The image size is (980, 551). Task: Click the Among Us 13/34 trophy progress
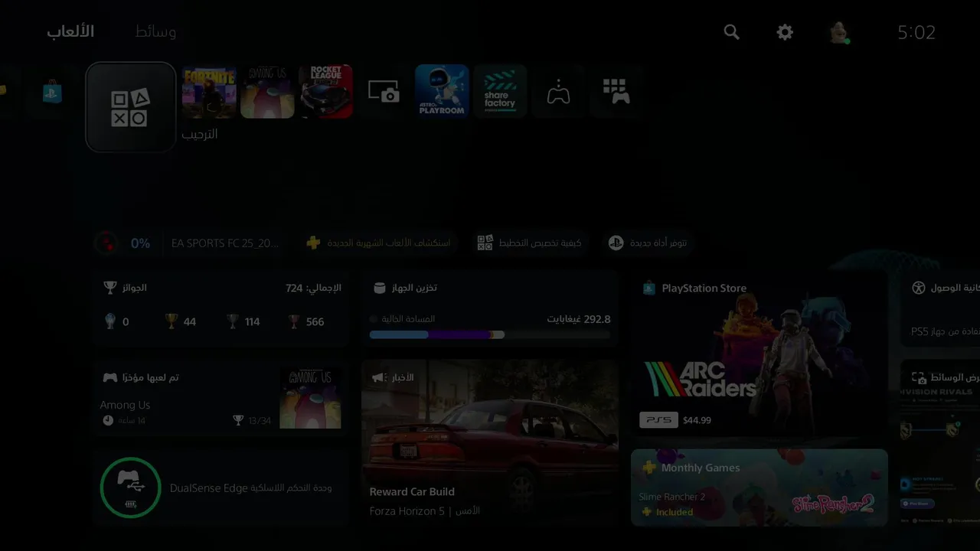pyautogui.click(x=252, y=420)
